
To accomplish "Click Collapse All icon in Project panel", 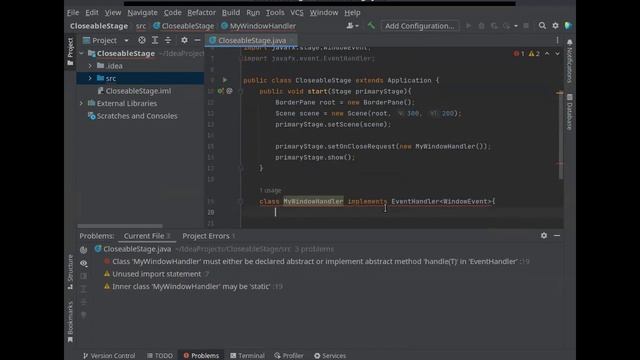I will 168,40.
